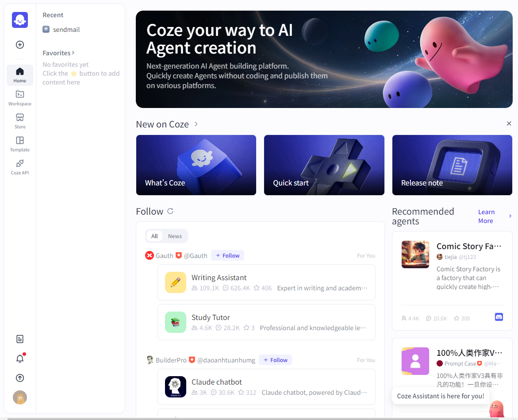Viewport: 518px width, 420px height.
Task: Click Comic Story 4.4K users count
Action: tap(411, 318)
